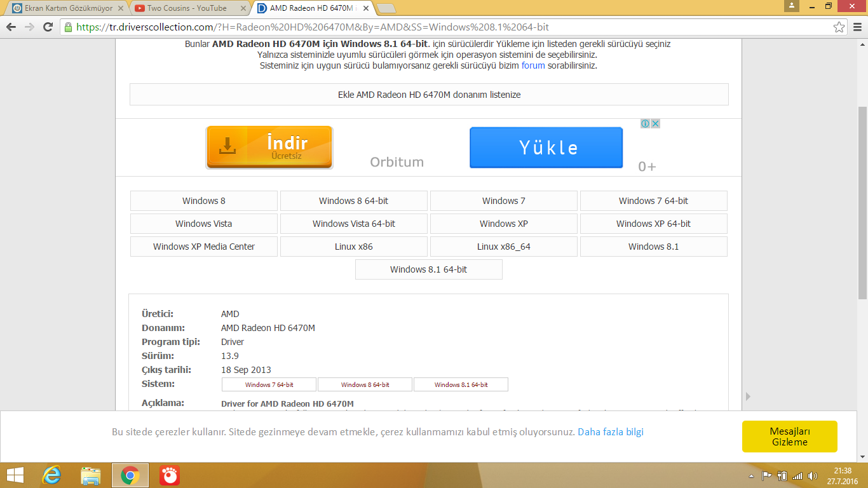
Task: Click the Windows Start button
Action: [x=15, y=475]
